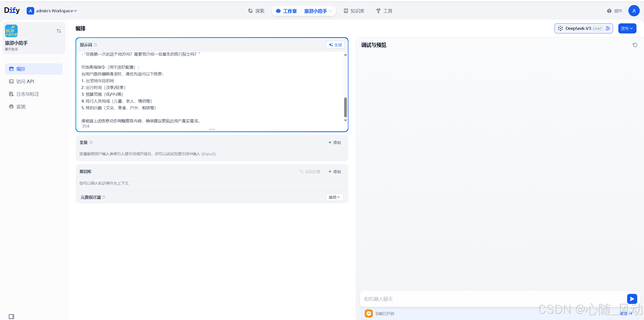Click the restart conversation refresh icon
This screenshot has height=320, width=644.
click(635, 45)
